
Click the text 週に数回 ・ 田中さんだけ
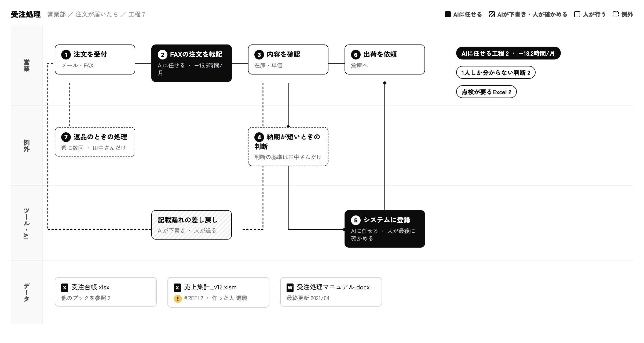93,148
